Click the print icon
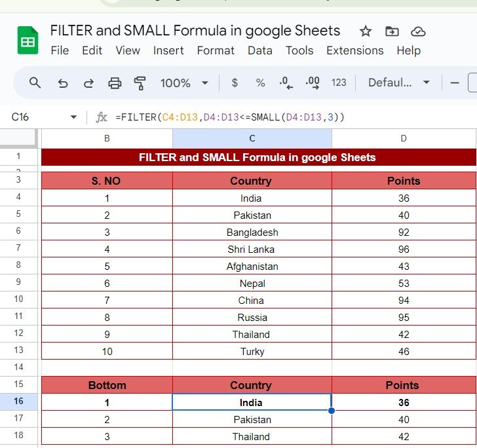This screenshot has width=477, height=448. 115,83
